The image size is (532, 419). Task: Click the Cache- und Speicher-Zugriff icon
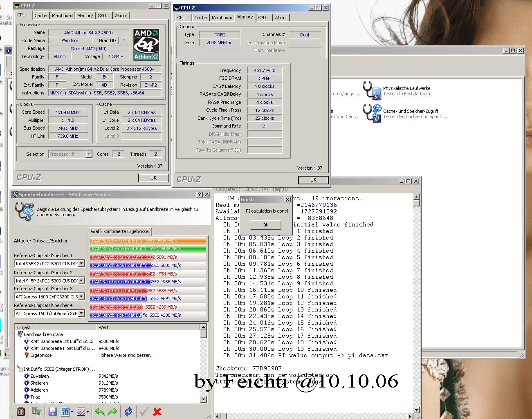(372, 113)
